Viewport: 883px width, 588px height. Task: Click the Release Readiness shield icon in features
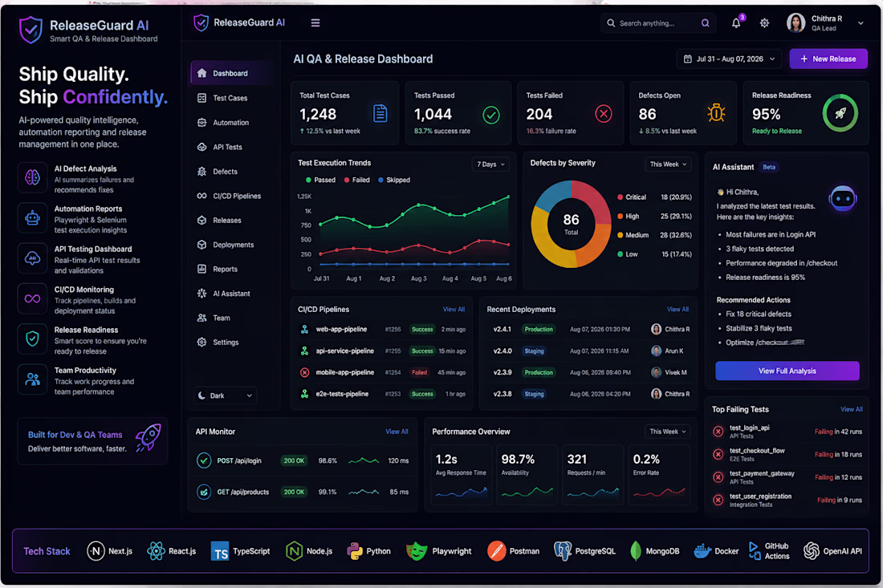32,339
